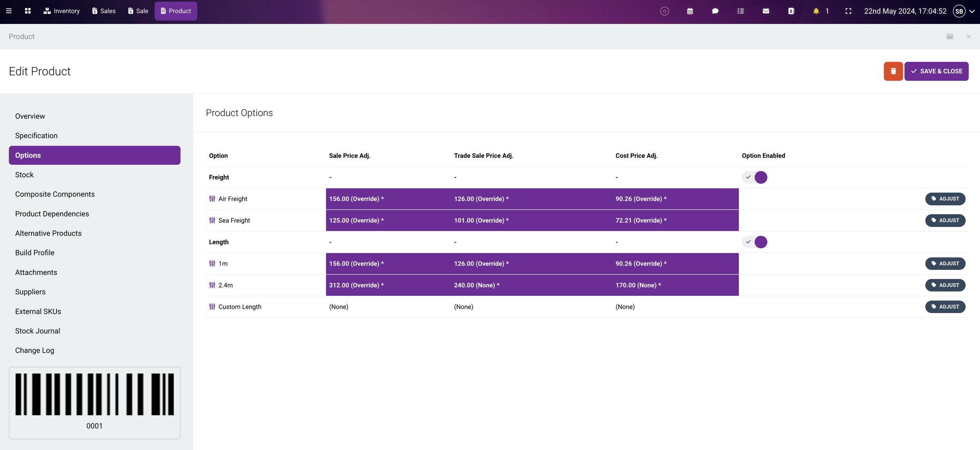This screenshot has height=450, width=980.
Task: Click the sliders icon beside Air Freight
Action: pyautogui.click(x=212, y=199)
